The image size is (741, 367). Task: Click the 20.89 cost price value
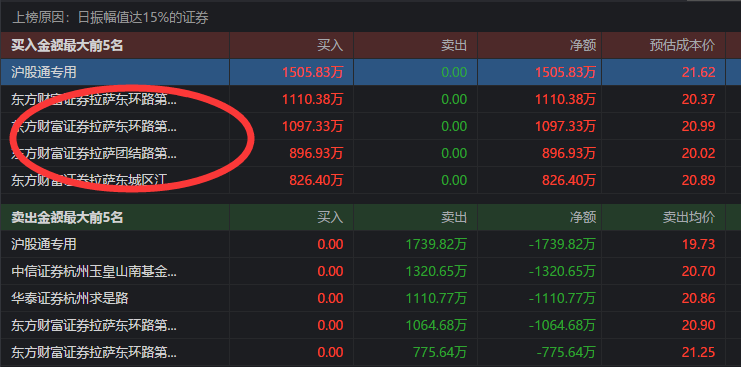coord(698,180)
